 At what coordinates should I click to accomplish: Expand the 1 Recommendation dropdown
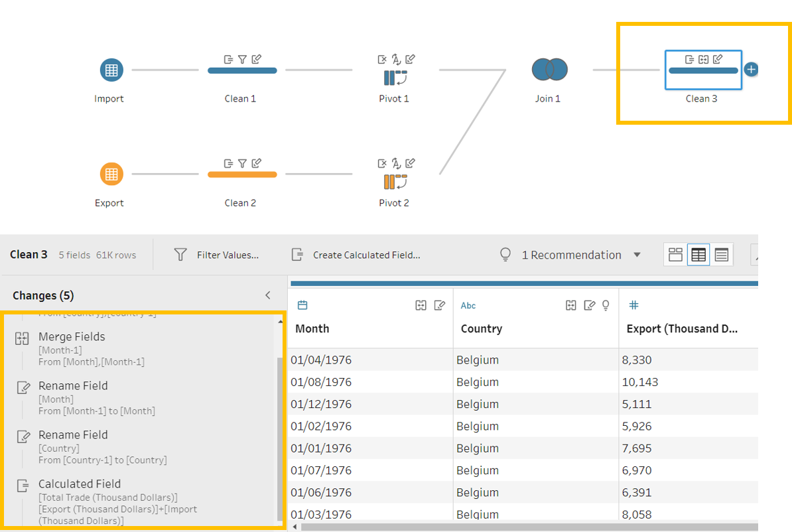[637, 255]
